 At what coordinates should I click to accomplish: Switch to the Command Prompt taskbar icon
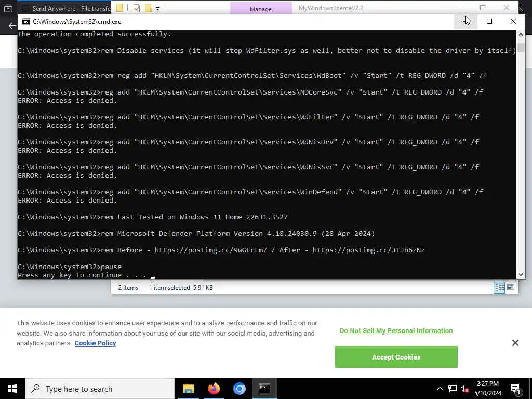point(264,389)
